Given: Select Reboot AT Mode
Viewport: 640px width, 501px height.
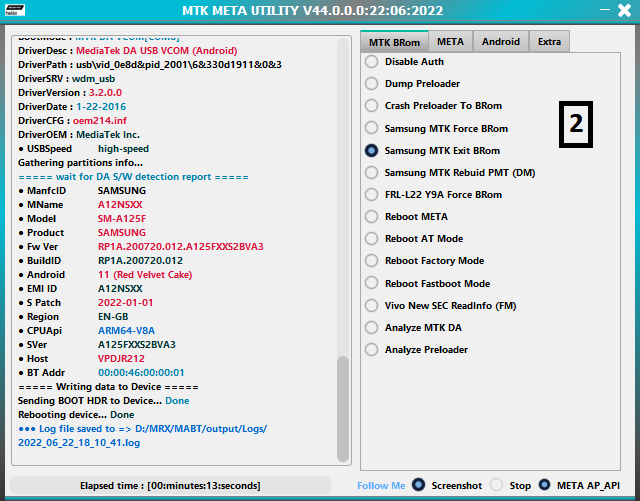Looking at the screenshot, I should [x=414, y=239].
